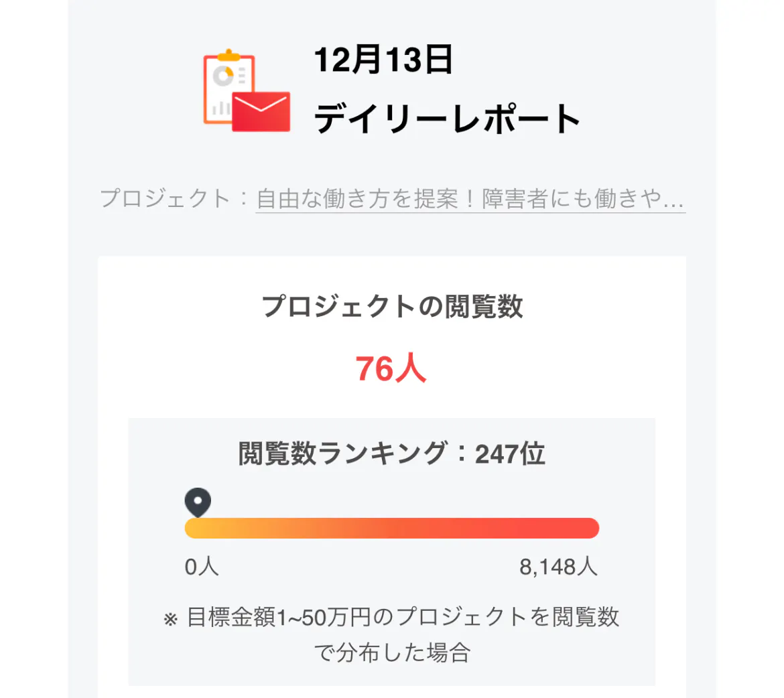
Task: Click the red 76人 view count
Action: [391, 368]
